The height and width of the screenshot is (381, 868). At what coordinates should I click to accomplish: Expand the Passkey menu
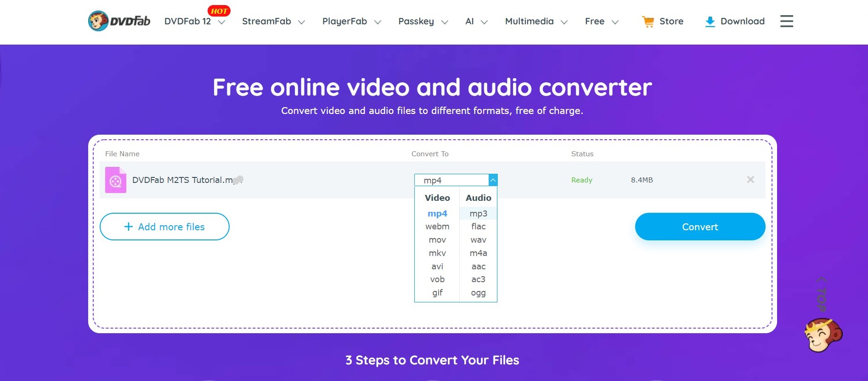tap(445, 22)
